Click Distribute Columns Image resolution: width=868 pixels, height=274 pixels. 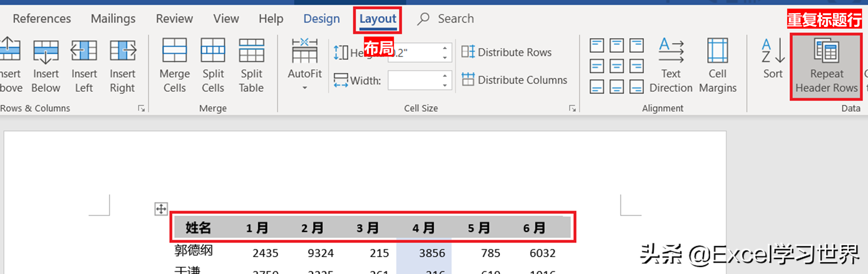coord(514,80)
